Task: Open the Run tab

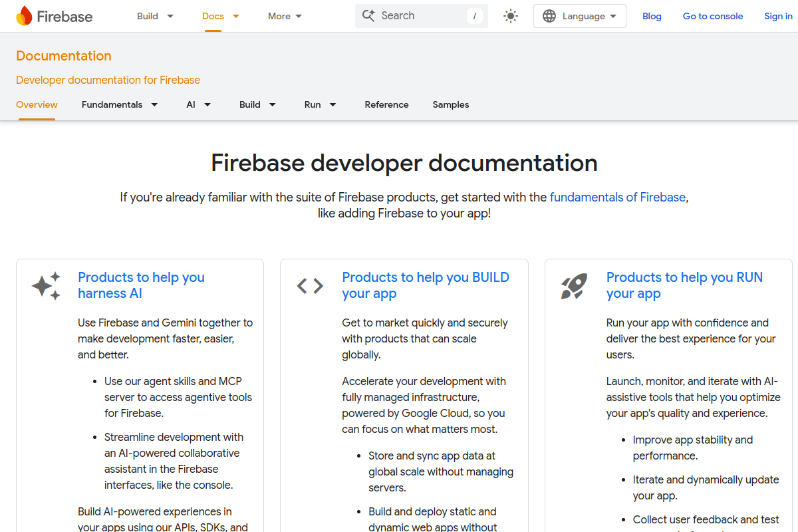Action: coord(313,104)
